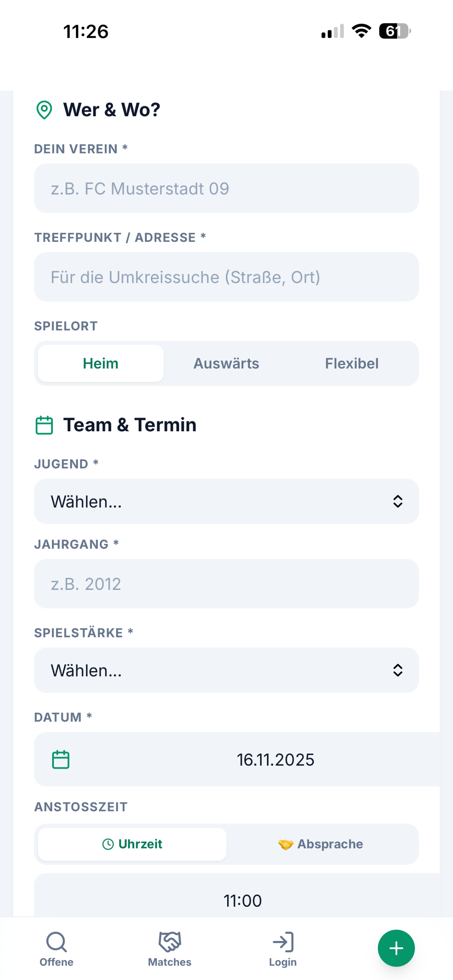This screenshot has height=980, width=453.
Task: Open the Matches handshake icon
Action: click(170, 942)
